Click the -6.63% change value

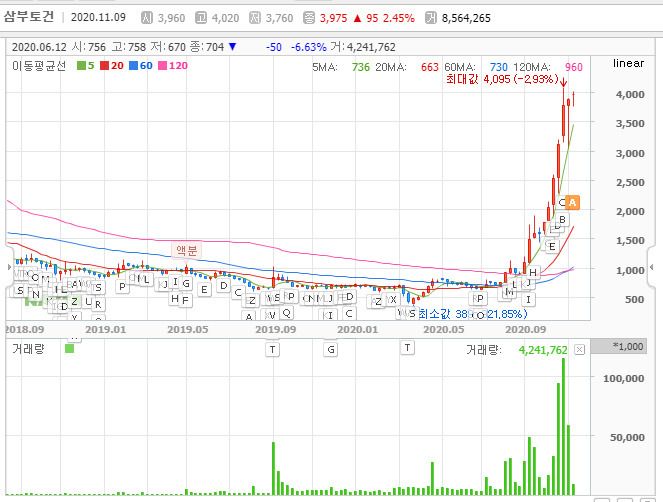click(x=309, y=47)
